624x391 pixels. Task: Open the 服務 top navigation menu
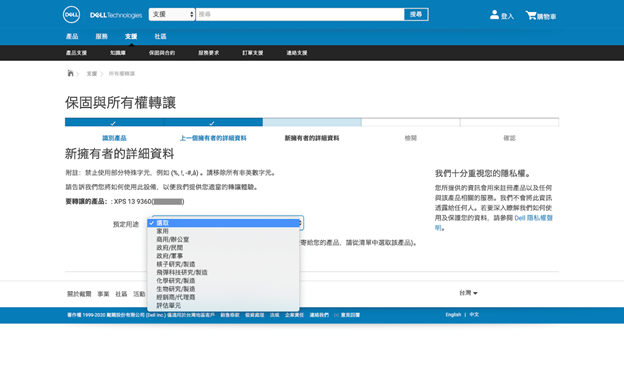click(101, 37)
